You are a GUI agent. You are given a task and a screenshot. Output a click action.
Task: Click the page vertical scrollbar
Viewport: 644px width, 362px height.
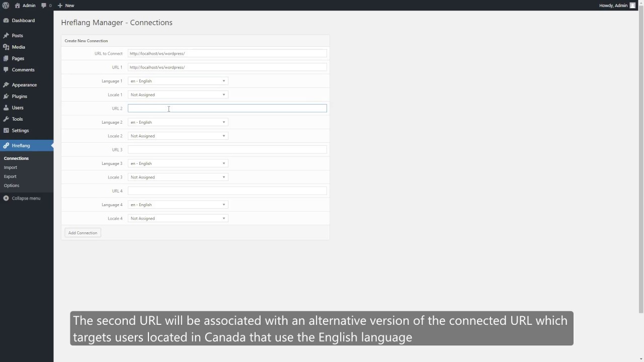click(x=640, y=151)
